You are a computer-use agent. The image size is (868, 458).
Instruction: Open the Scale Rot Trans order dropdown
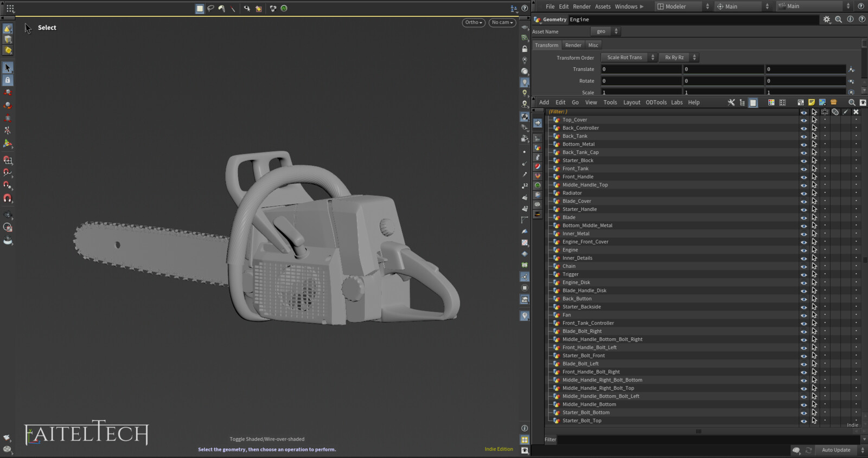pyautogui.click(x=629, y=57)
